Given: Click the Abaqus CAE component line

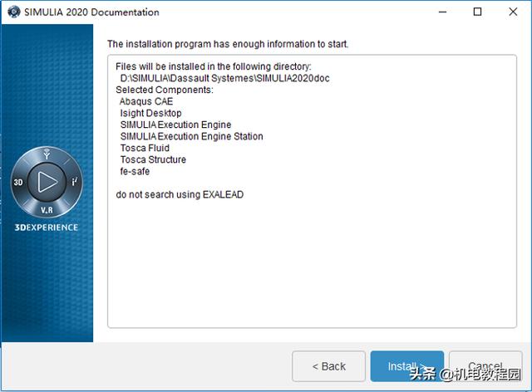Looking at the screenshot, I should click(x=146, y=101).
